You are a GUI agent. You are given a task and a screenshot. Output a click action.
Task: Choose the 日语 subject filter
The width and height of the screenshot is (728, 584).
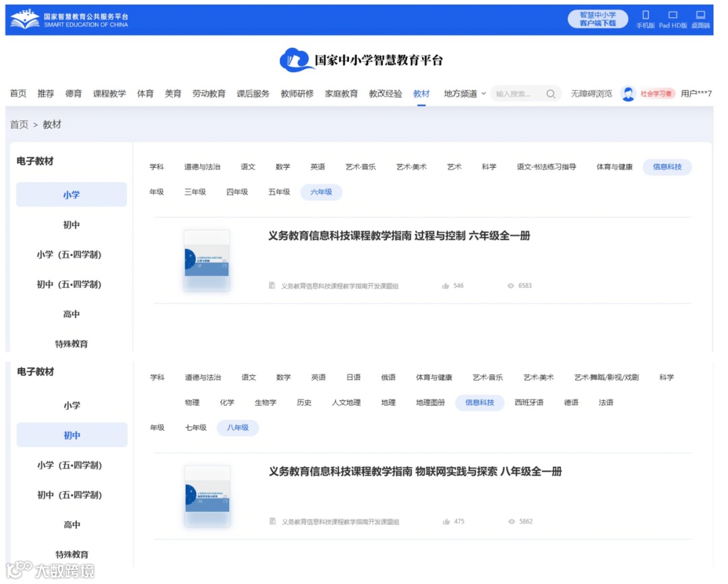click(x=353, y=377)
